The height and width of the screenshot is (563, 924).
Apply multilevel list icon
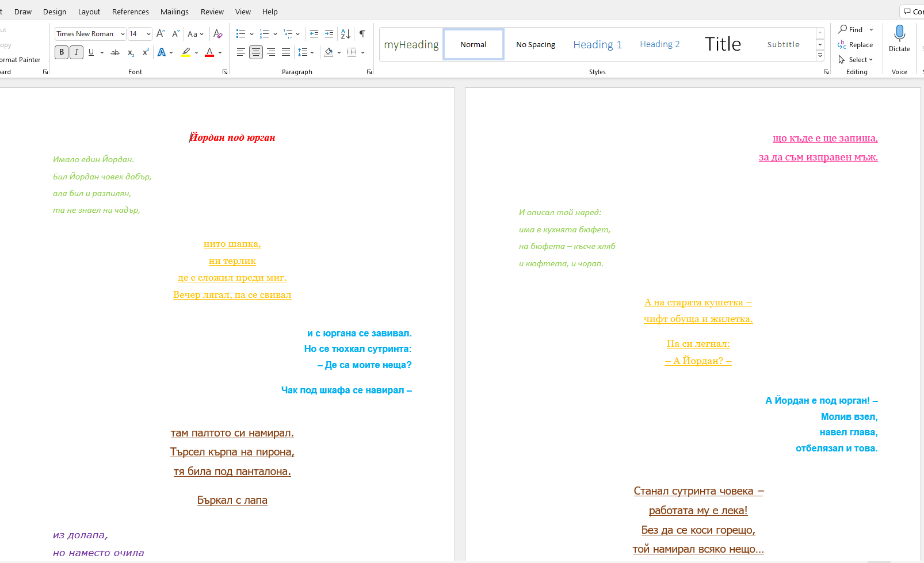(288, 34)
